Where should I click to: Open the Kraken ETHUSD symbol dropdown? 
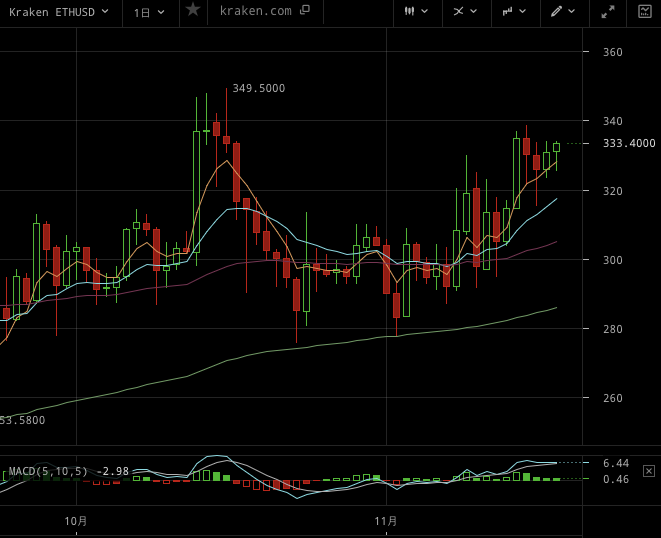[59, 12]
